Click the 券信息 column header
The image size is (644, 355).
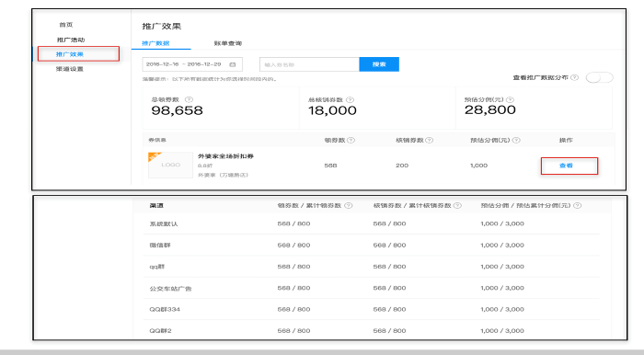(157, 141)
